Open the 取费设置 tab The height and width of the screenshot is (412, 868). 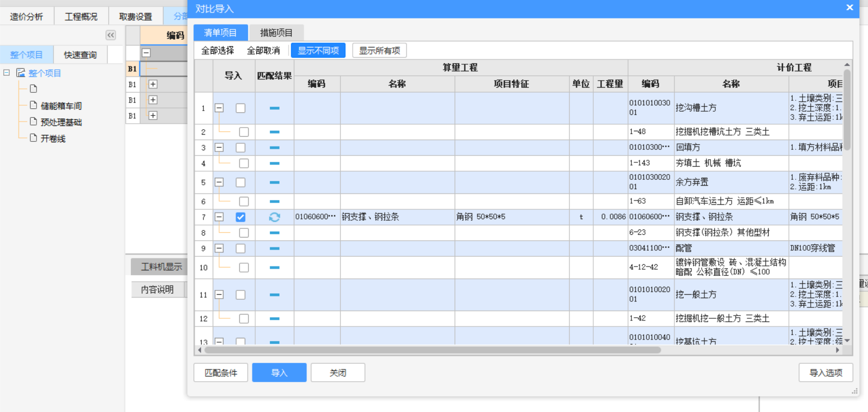tap(135, 16)
